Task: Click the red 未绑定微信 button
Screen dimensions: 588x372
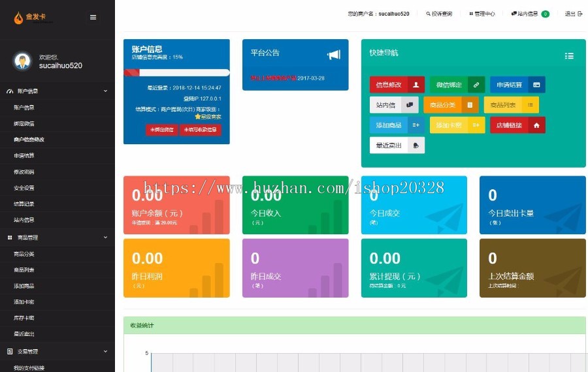Action: click(x=162, y=130)
